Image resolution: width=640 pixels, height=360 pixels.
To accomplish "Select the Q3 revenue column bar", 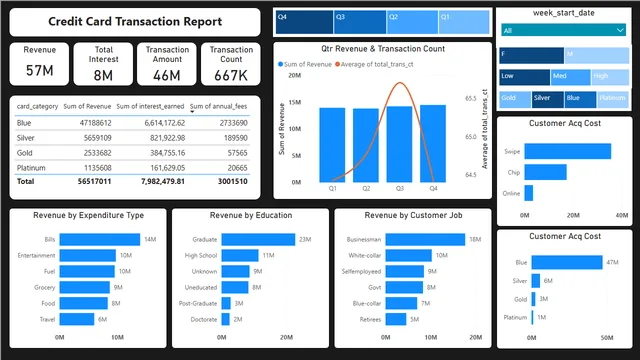I will (x=399, y=144).
